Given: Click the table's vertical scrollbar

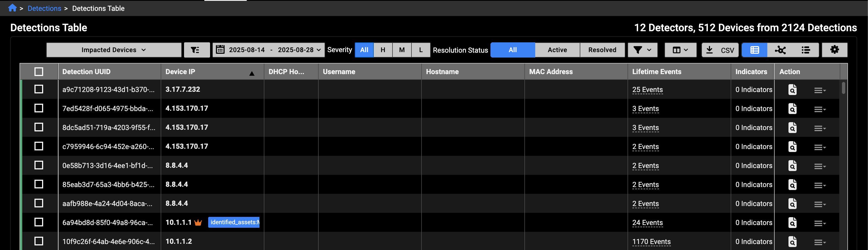Looking at the screenshot, I should 843,88.
